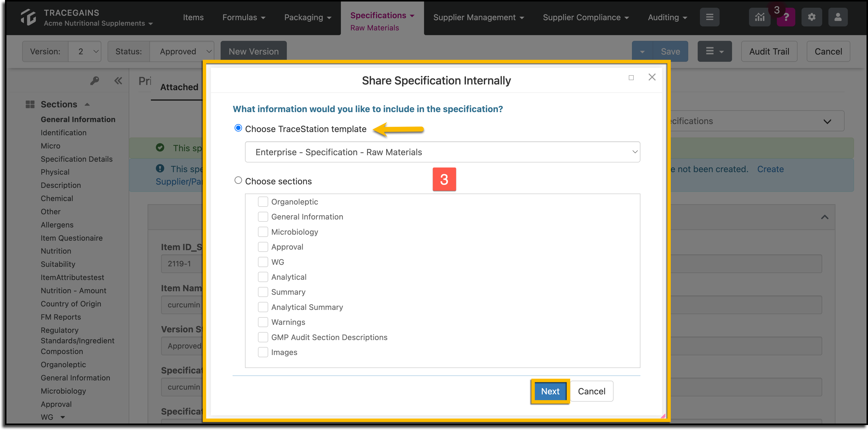Open the list actions menu button
The width and height of the screenshot is (868, 430).
click(714, 51)
